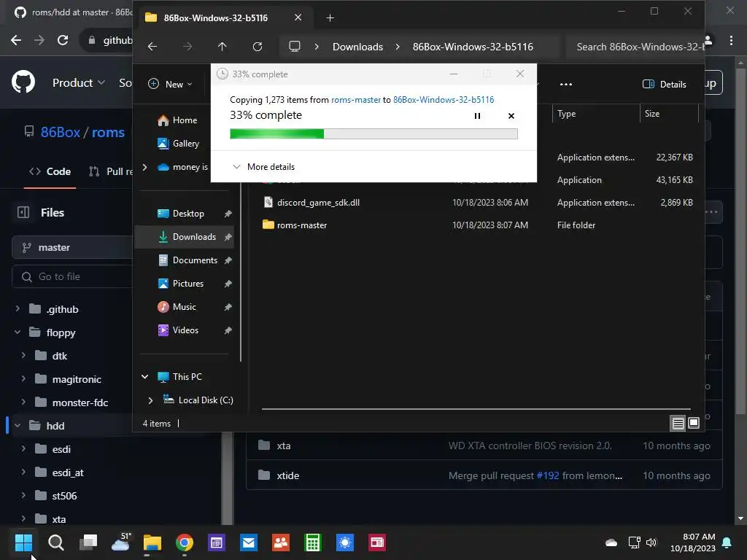Click the green copy progress bar

click(373, 134)
